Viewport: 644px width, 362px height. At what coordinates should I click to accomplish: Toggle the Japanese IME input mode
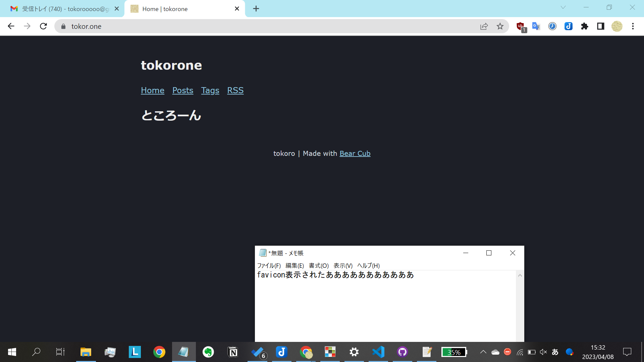555,352
